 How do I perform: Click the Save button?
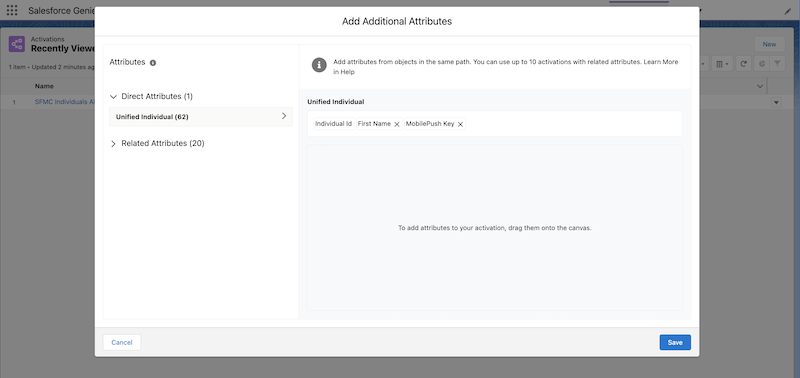click(x=675, y=342)
